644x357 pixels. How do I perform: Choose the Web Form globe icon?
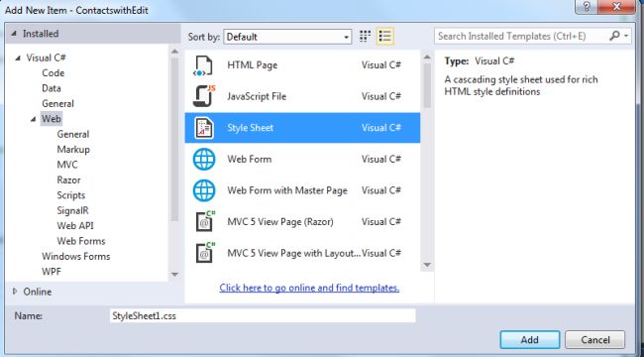coord(204,160)
